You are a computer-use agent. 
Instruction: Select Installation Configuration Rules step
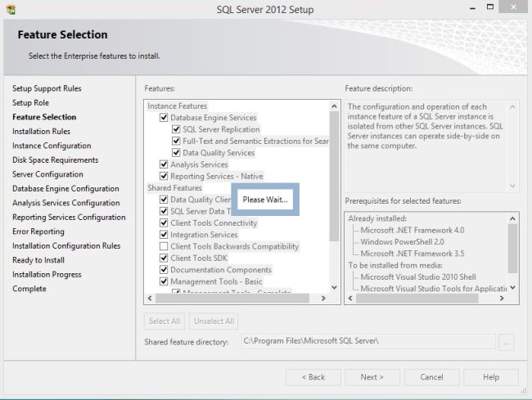click(x=66, y=245)
